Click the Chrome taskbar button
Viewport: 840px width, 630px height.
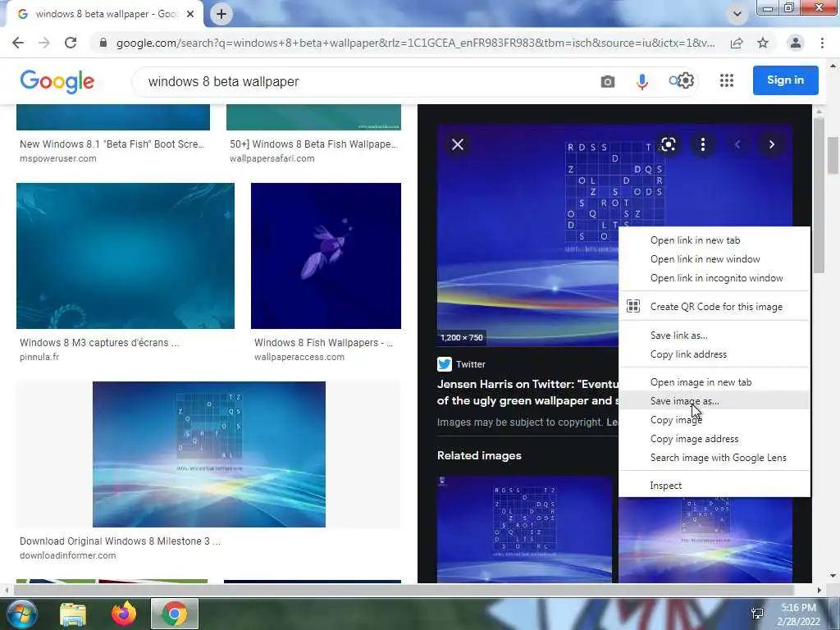pos(175,614)
